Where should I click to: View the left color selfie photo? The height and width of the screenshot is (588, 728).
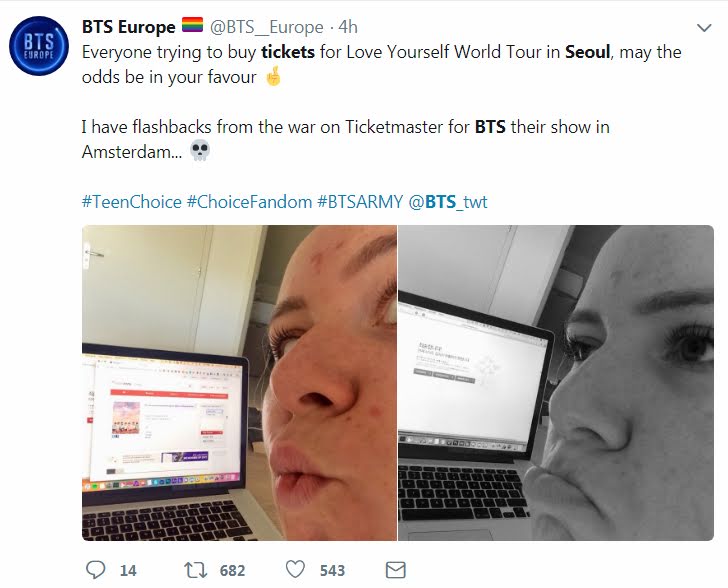click(239, 383)
